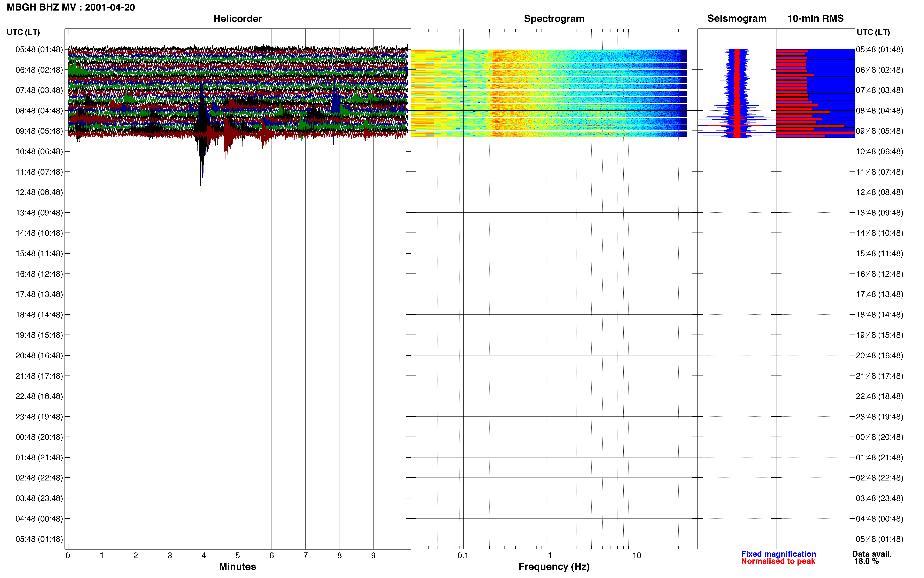Click the 'Data avail.' label
Viewport: 924px width, 578px height.
pos(872,554)
